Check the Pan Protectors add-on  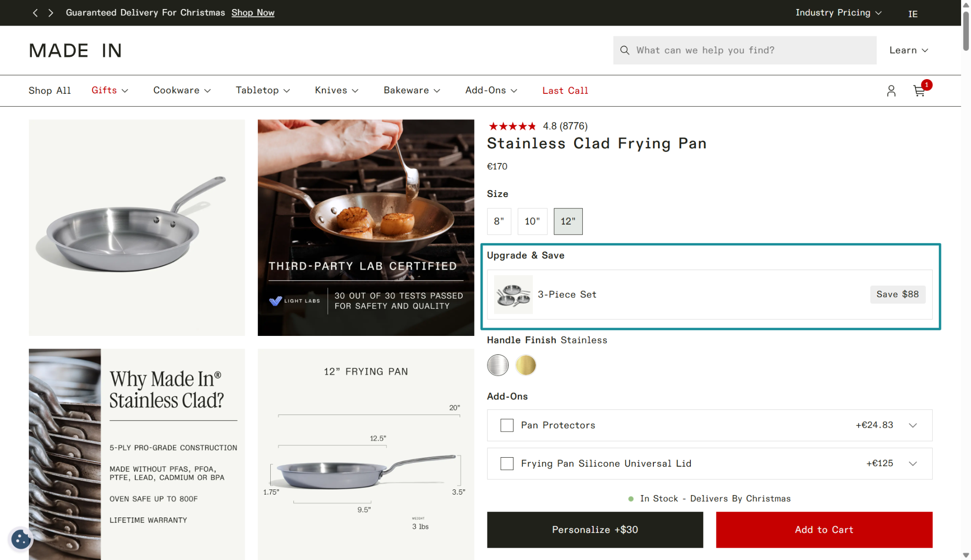pos(507,425)
